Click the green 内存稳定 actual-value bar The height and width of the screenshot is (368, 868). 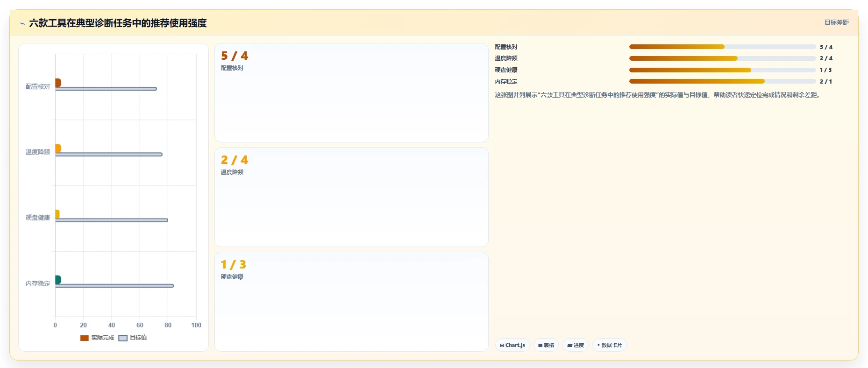click(x=58, y=280)
